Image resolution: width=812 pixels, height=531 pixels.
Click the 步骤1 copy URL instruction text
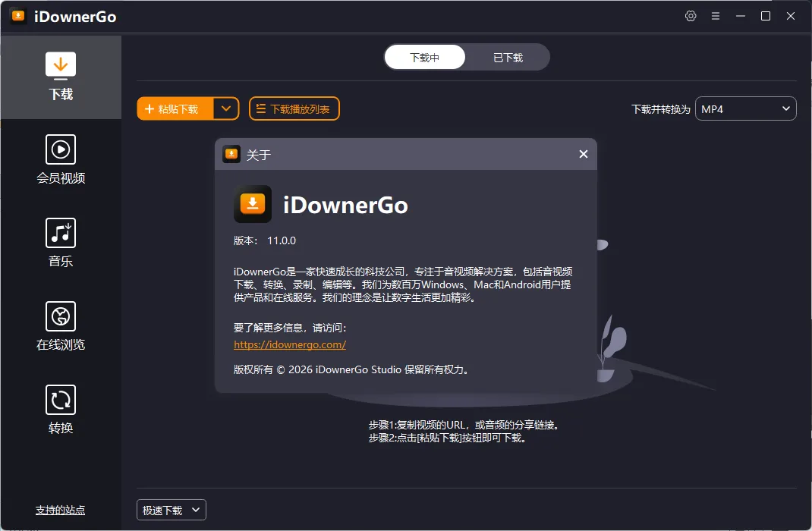tap(464, 425)
